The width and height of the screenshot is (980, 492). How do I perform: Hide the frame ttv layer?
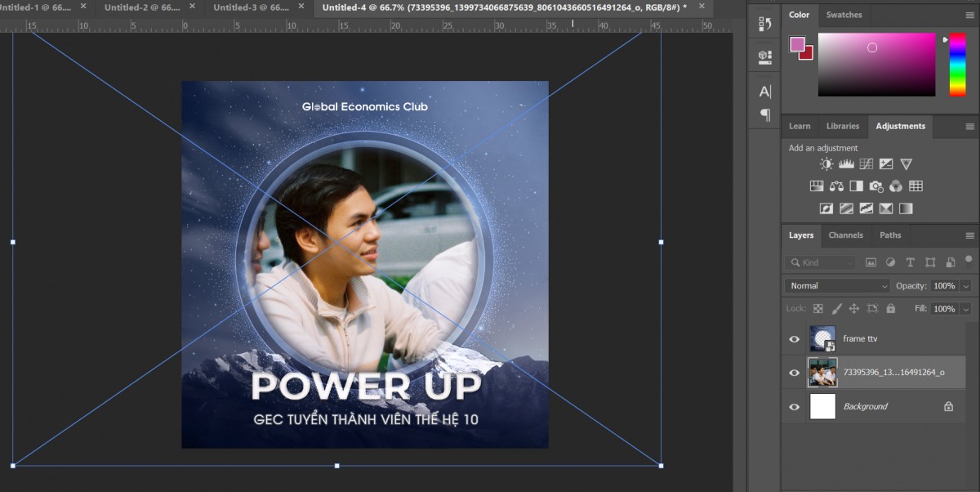coord(795,339)
